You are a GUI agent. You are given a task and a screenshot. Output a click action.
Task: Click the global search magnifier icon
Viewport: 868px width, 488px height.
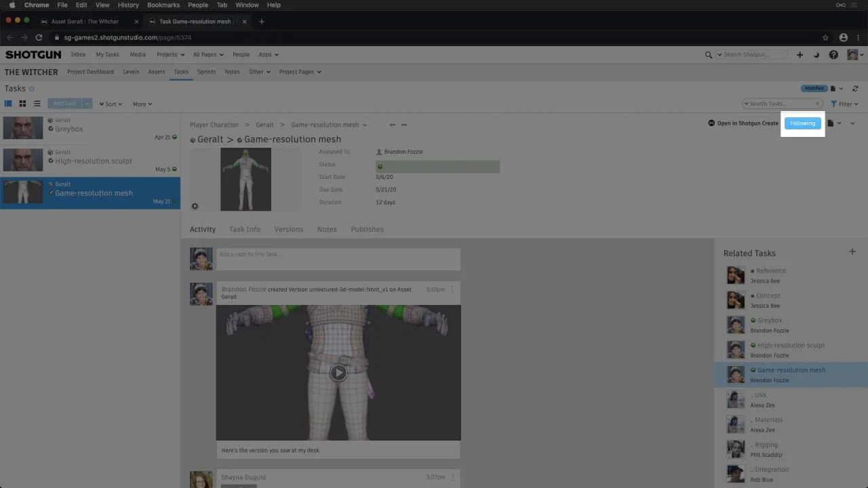(x=709, y=55)
